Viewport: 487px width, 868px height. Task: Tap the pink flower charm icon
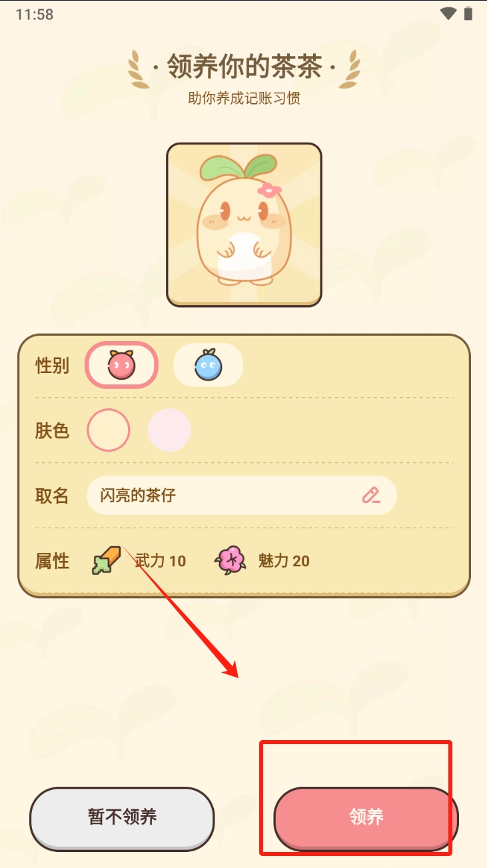click(231, 560)
